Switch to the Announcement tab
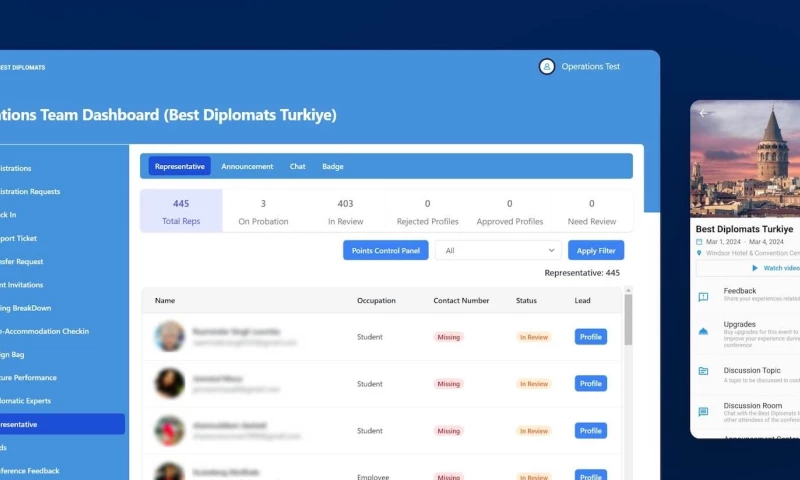 [247, 166]
